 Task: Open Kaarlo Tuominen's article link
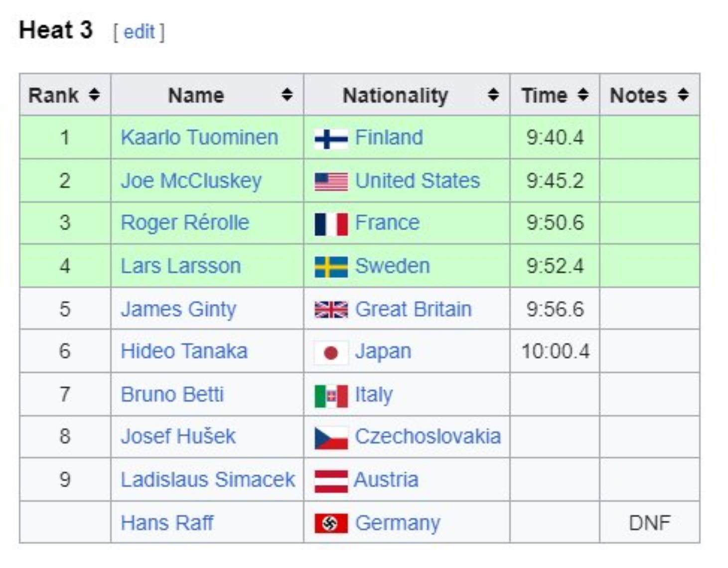coord(199,138)
